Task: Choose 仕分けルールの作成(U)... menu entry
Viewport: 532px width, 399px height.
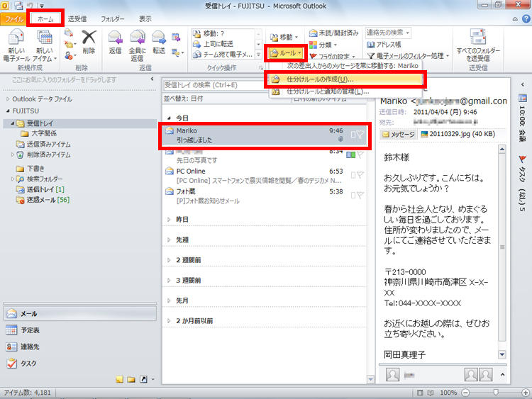Action: point(345,79)
